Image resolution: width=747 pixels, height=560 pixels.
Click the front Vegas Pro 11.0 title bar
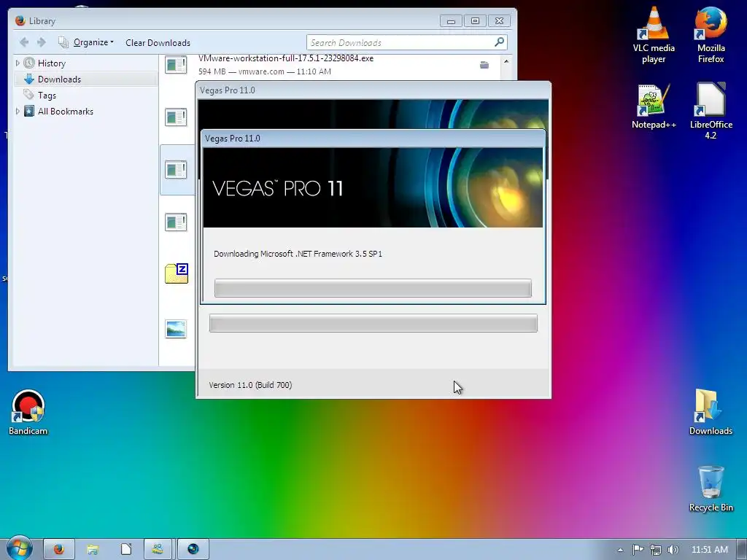[x=373, y=139]
